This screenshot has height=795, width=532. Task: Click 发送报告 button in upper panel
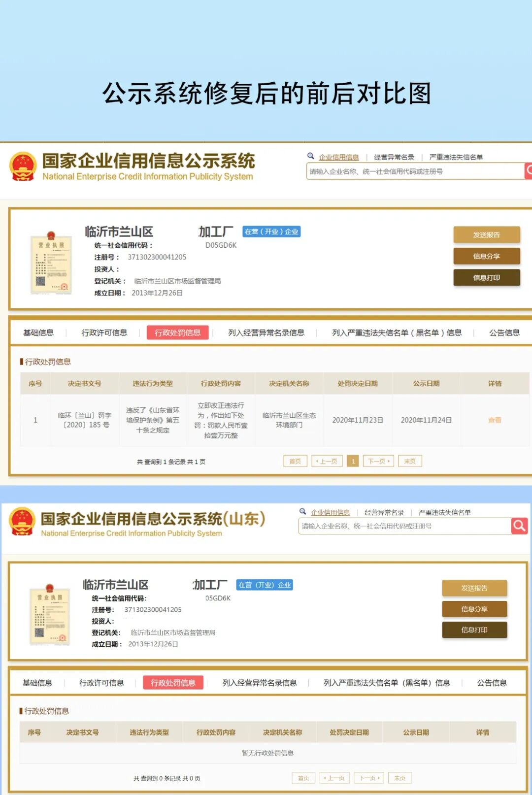[x=487, y=234]
